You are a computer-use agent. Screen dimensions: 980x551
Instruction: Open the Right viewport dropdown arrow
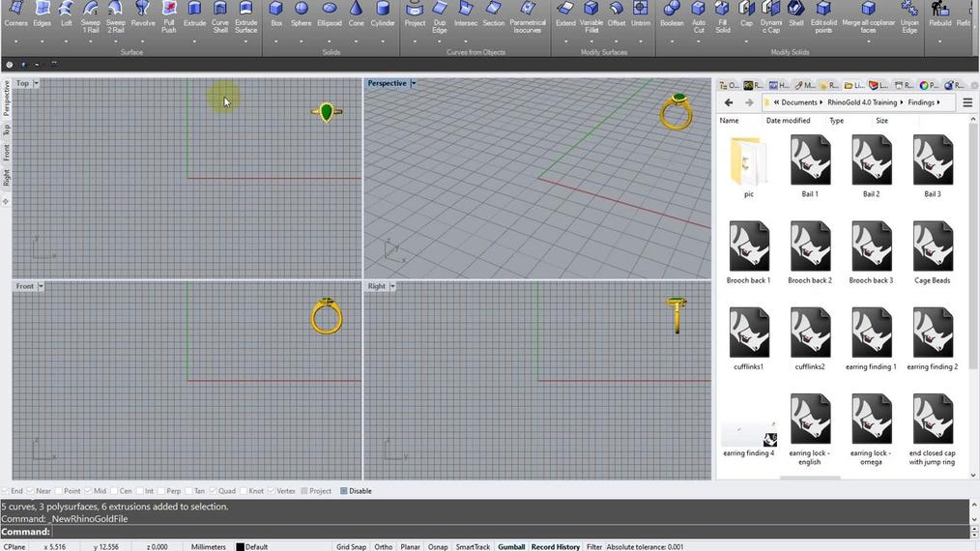pyautogui.click(x=392, y=286)
